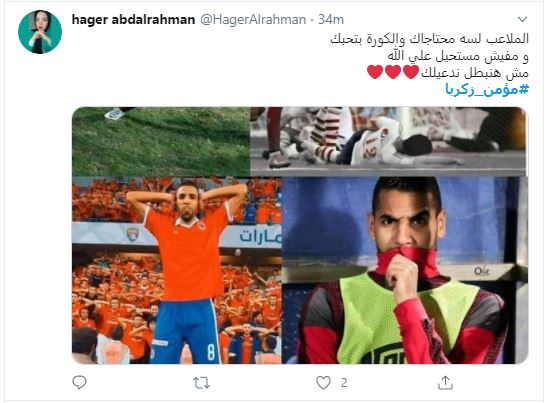Click number 8 on the blue shorts
This screenshot has height=403, width=548.
pos(211,353)
